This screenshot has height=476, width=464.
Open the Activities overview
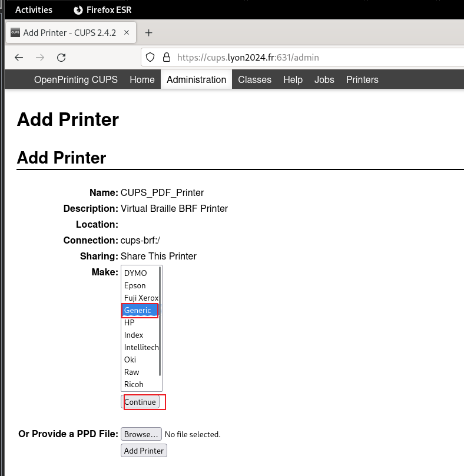click(34, 10)
